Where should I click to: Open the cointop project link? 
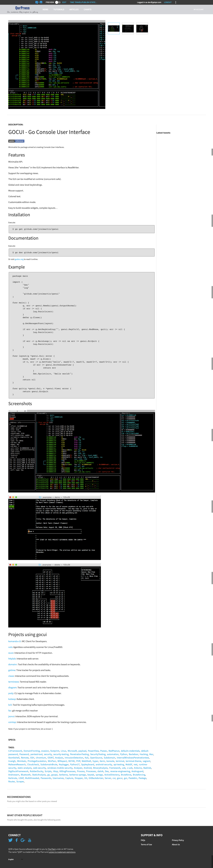pyautogui.click(x=12, y=722)
